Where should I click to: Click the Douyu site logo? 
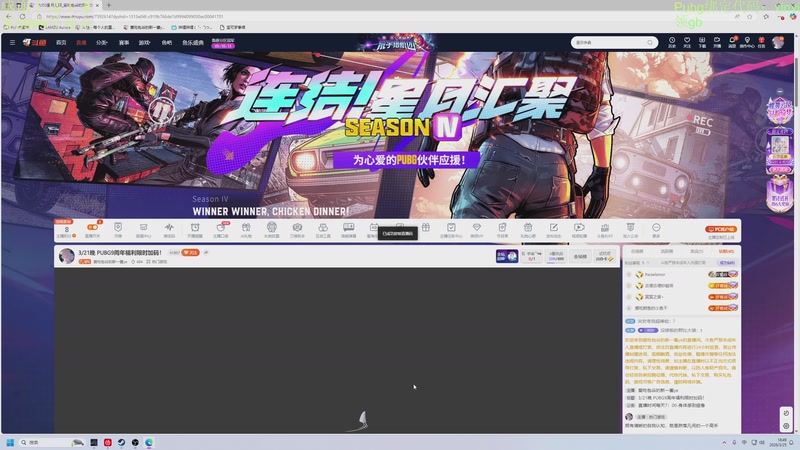tap(35, 42)
